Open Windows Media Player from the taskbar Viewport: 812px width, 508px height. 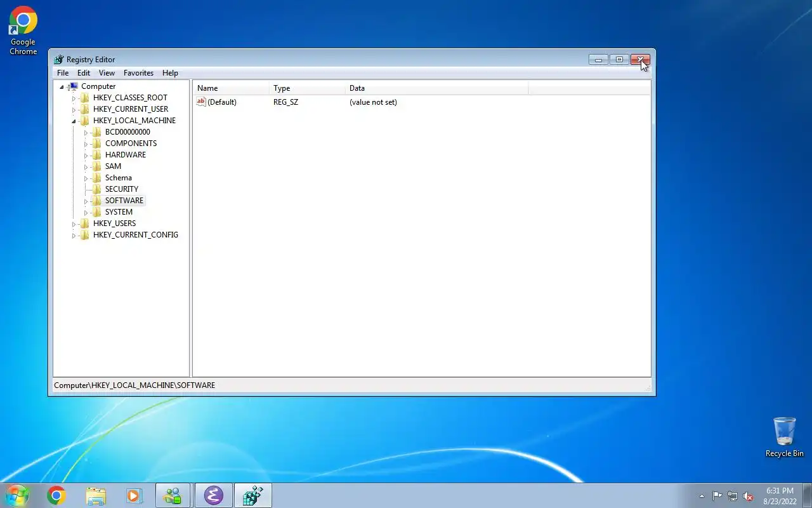[x=134, y=495]
